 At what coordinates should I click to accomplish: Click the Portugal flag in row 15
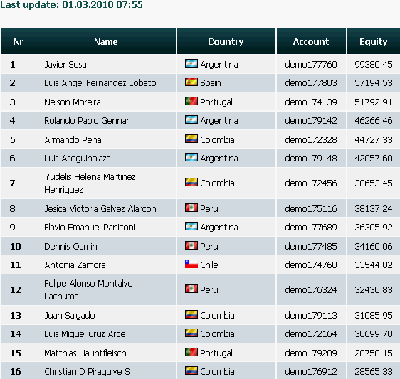(191, 352)
